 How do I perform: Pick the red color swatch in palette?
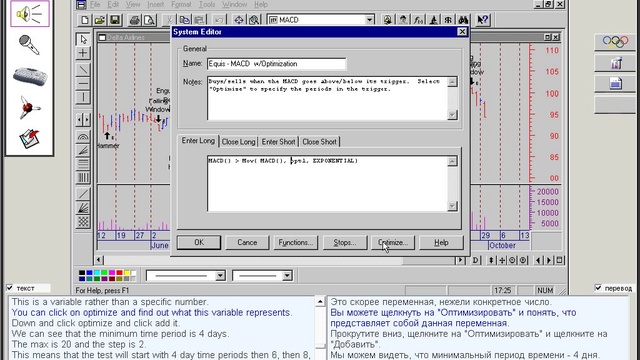pos(119,272)
